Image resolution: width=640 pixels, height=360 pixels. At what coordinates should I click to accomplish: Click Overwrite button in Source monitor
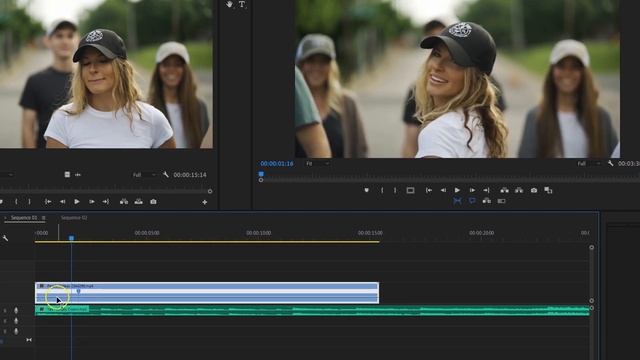[x=138, y=202]
